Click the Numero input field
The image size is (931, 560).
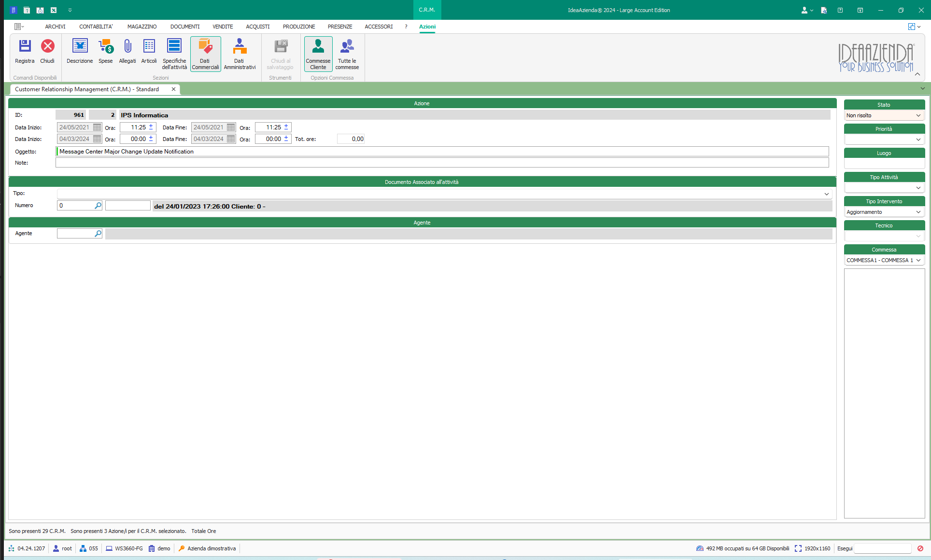pos(76,206)
